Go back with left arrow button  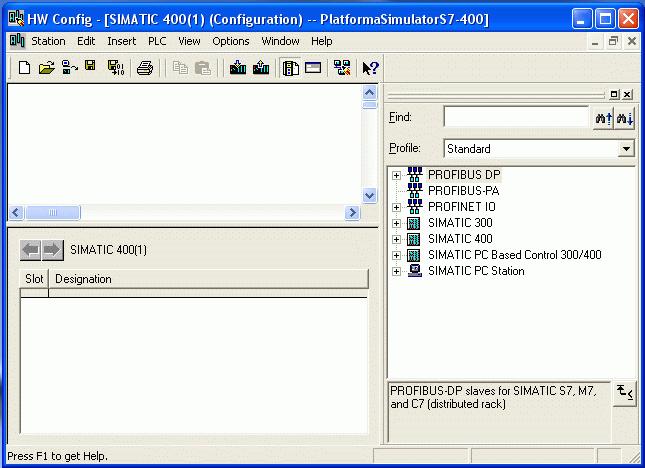pyautogui.click(x=30, y=250)
